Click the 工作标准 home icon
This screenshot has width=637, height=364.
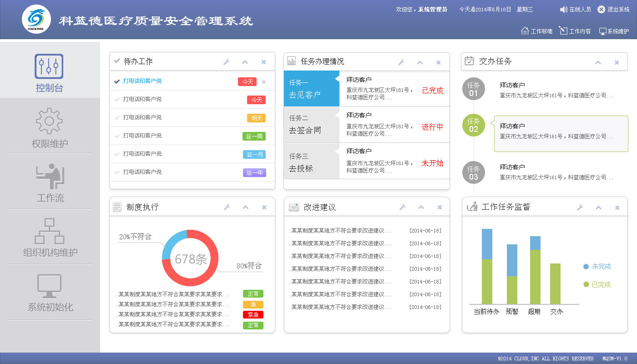tap(525, 31)
